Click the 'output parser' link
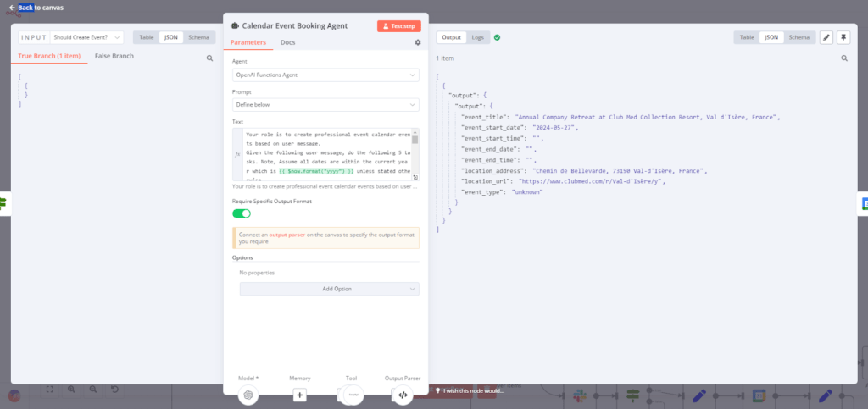Screen dimensions: 868x409 click(290, 233)
